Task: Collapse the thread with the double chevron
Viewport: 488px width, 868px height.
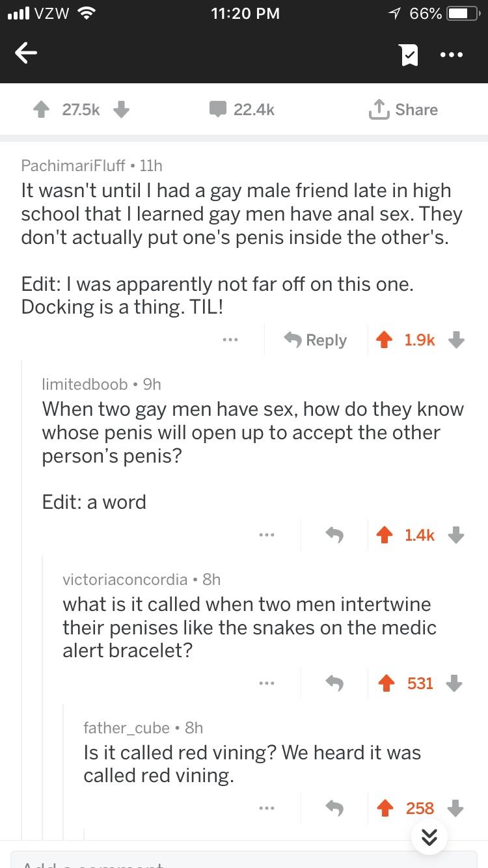Action: pyautogui.click(x=429, y=837)
